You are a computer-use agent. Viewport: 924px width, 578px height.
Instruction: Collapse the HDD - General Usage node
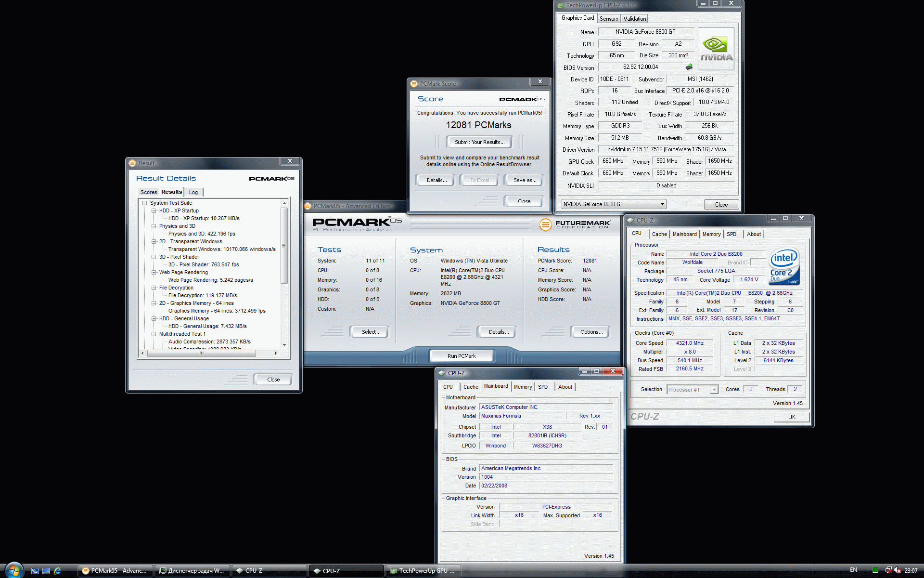pos(154,319)
